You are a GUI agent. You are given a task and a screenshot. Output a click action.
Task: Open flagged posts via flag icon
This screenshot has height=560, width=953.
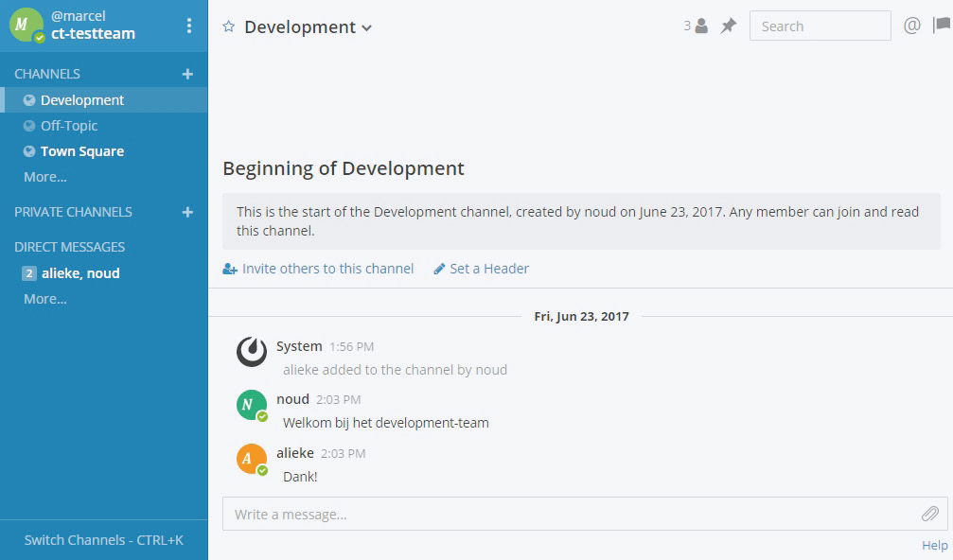pos(942,26)
